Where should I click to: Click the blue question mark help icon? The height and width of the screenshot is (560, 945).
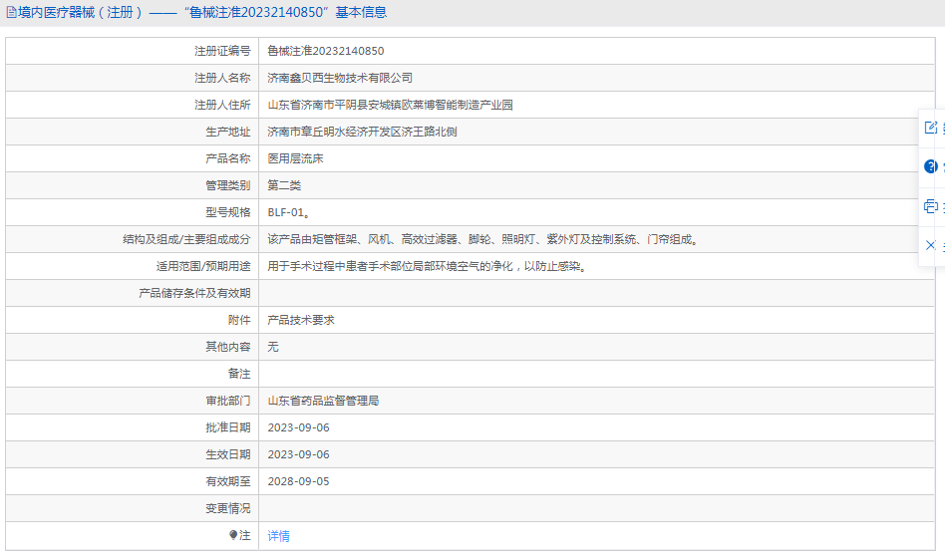tap(931, 166)
